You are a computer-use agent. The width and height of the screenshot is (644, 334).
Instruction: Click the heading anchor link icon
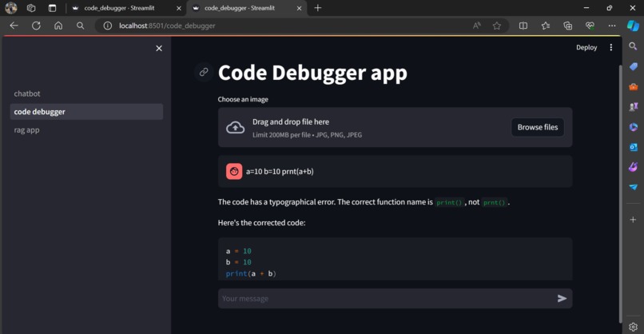click(x=204, y=72)
